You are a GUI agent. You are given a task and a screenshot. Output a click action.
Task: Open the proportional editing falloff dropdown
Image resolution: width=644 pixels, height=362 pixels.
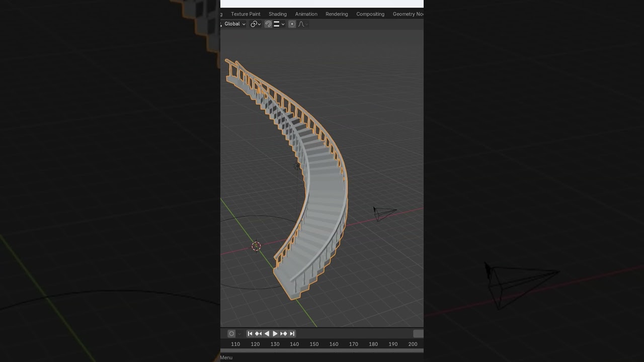click(x=303, y=24)
